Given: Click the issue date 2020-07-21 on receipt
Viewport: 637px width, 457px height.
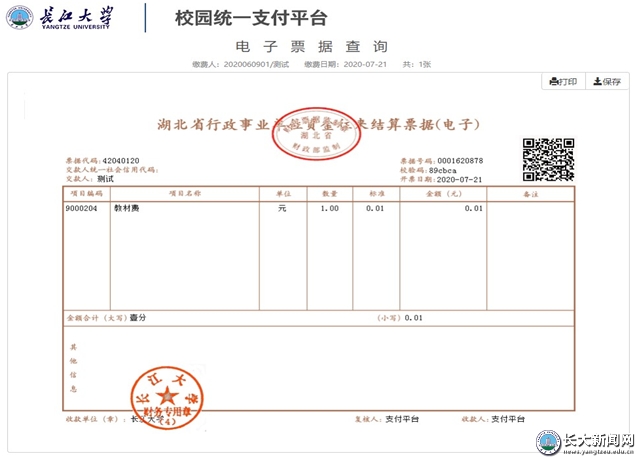Looking at the screenshot, I should (x=459, y=180).
